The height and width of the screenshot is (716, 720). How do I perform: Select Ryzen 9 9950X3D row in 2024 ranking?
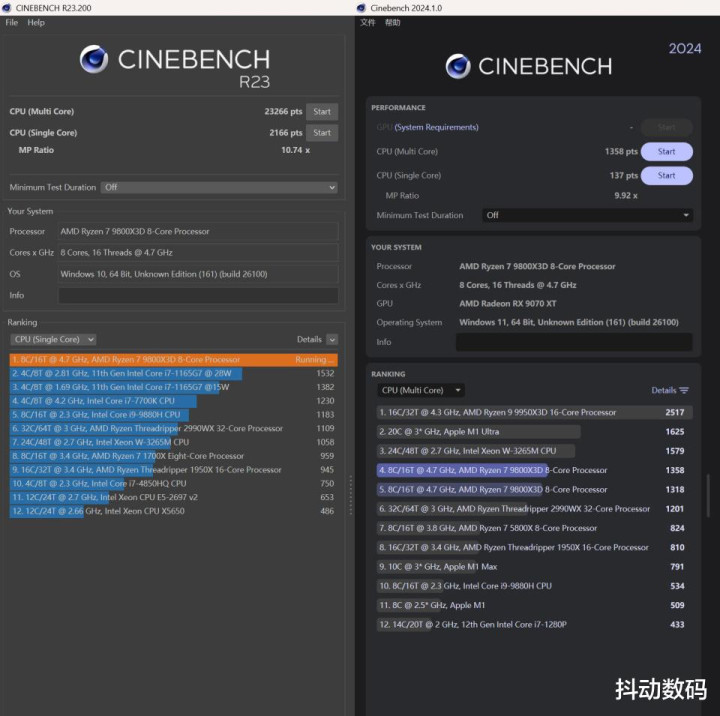[x=534, y=412]
